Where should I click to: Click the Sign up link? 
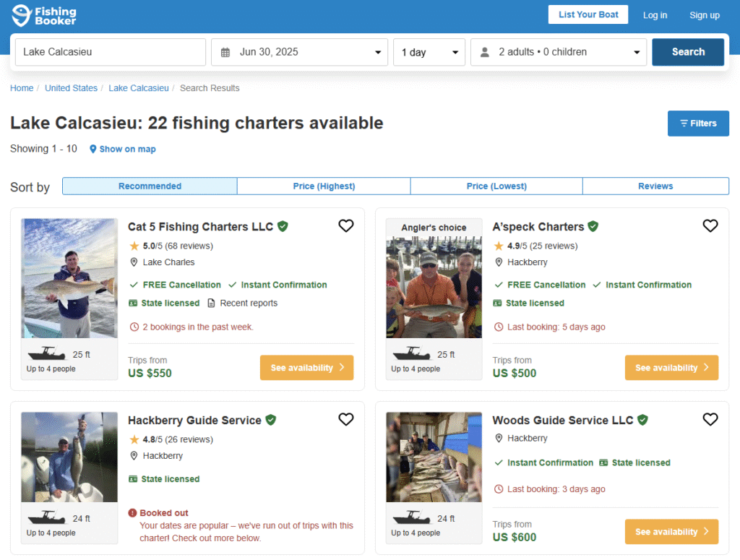pos(705,15)
